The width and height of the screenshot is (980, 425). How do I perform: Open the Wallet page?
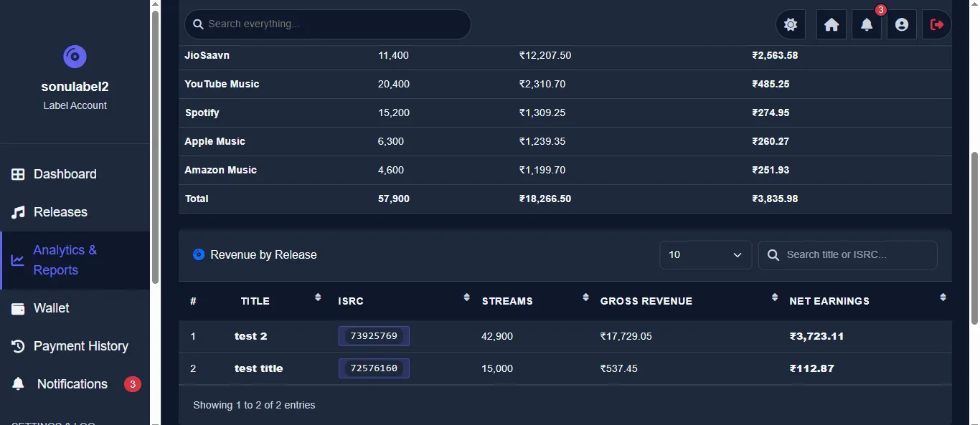tap(75, 308)
